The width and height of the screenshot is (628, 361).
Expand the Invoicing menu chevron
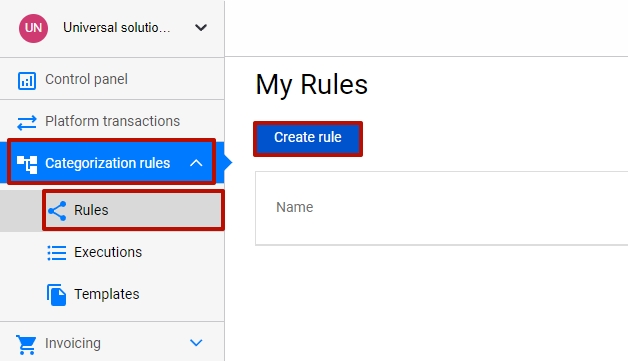pos(196,343)
